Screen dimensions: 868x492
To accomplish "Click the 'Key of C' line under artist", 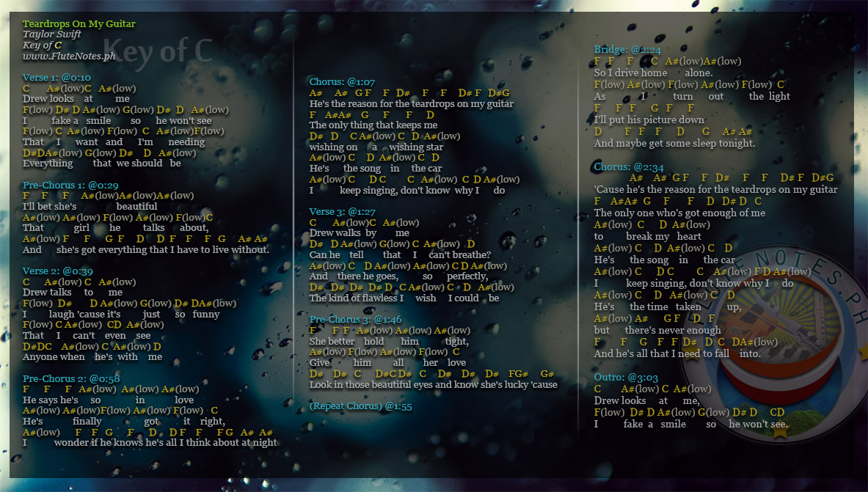I will pos(42,45).
